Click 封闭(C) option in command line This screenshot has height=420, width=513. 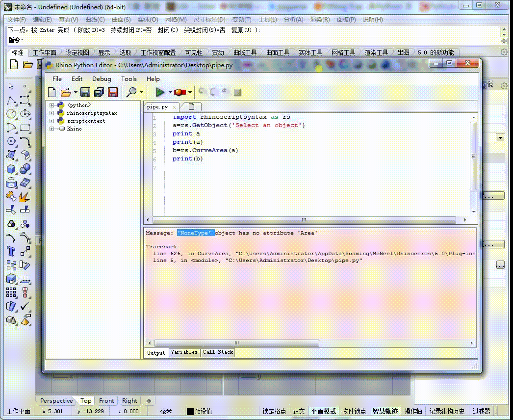[168, 30]
